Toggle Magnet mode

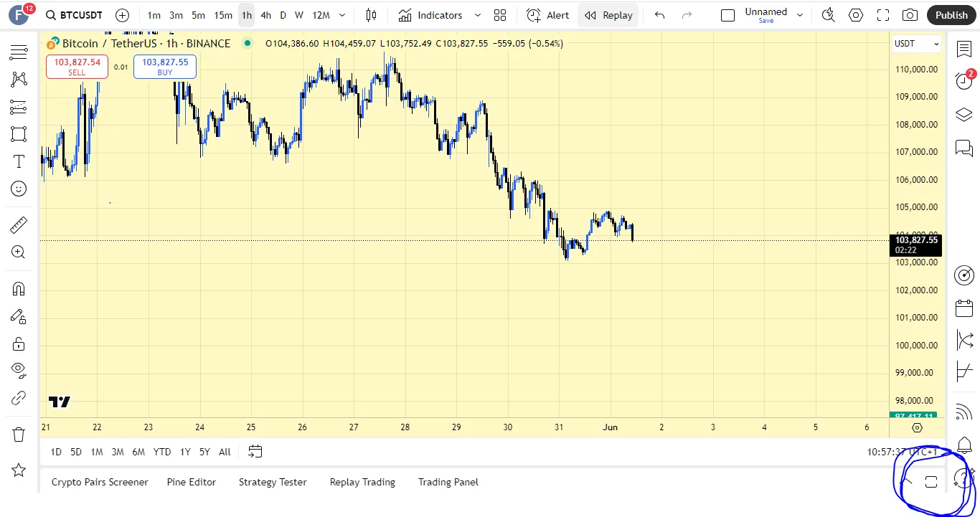(x=19, y=289)
